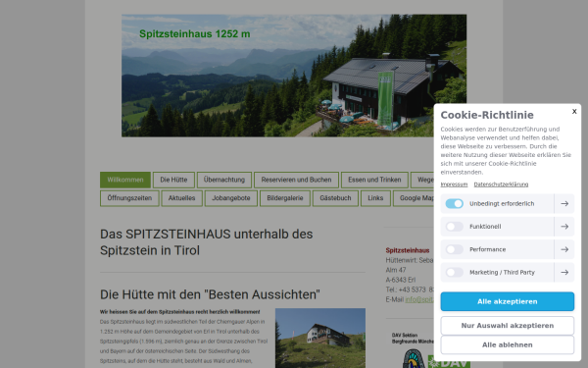Click the hut photo thumbnail in article
The width and height of the screenshot is (588, 368).
pos(320,338)
